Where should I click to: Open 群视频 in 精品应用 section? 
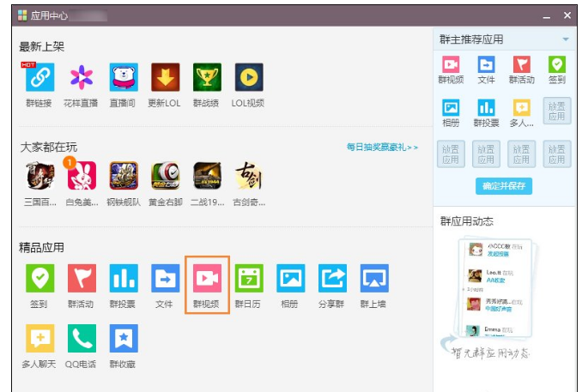207,278
